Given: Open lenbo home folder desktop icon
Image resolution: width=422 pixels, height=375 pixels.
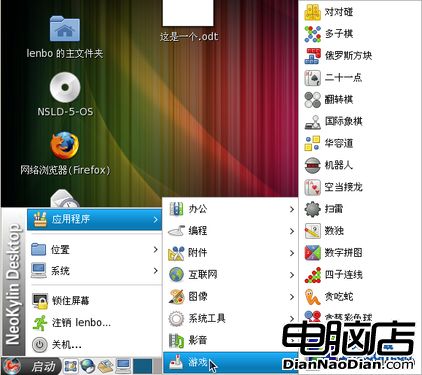Looking at the screenshot, I should 65,29.
